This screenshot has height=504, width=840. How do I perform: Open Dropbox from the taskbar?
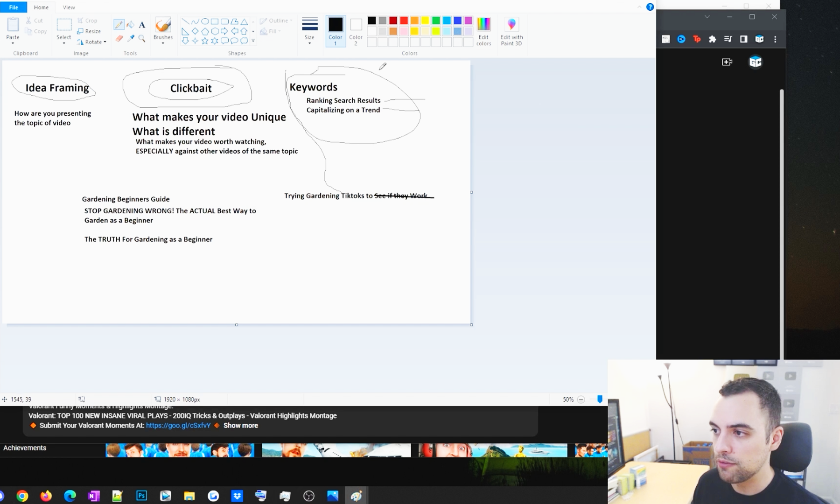pyautogui.click(x=237, y=496)
